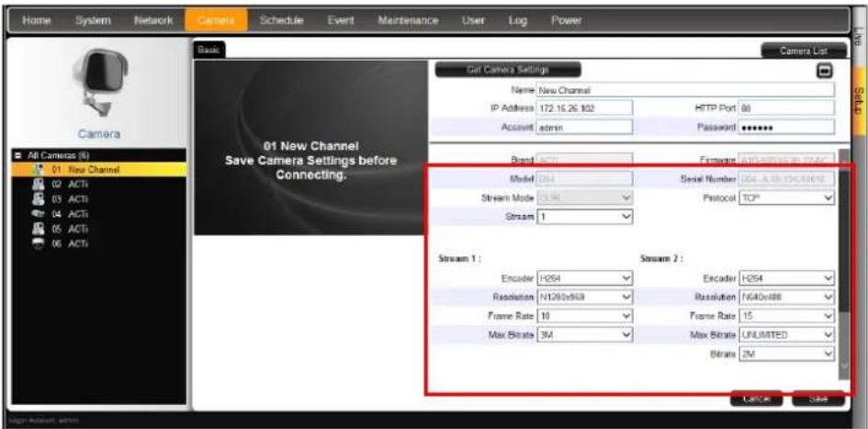
Task: Switch to the Setup side tab
Action: click(858, 102)
